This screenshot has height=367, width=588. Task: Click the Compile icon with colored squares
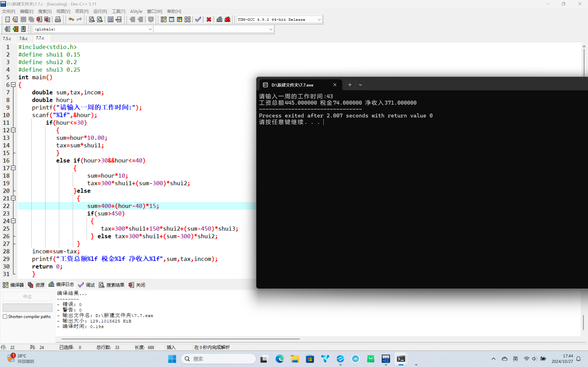(164, 19)
